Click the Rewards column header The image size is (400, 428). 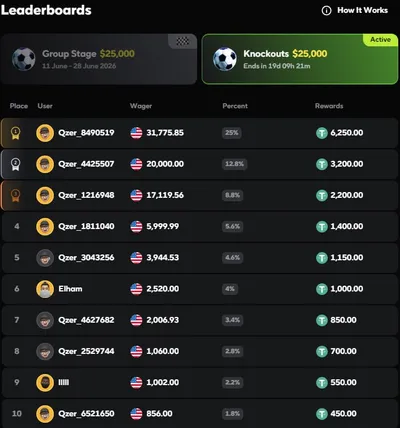[329, 106]
